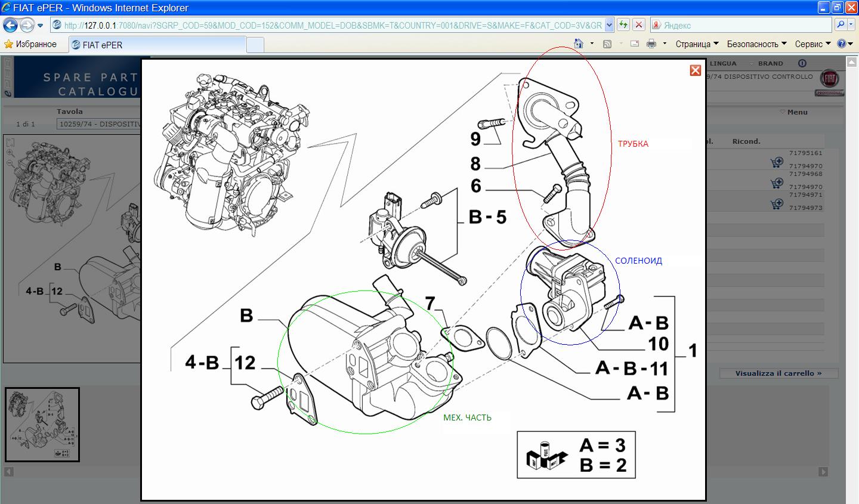Viewport: 859px width, 504px height.
Task: Click cart icon for part 71794968
Action: pos(776,183)
